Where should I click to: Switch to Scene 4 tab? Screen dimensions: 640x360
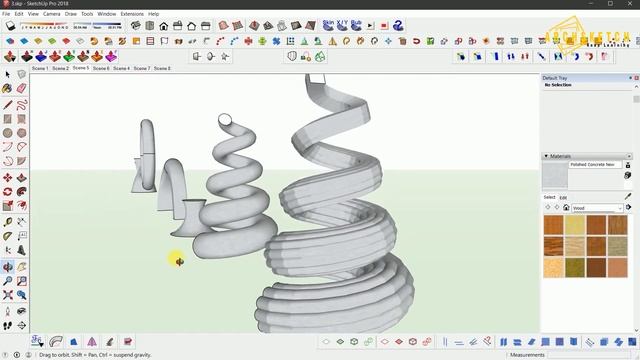click(x=121, y=68)
